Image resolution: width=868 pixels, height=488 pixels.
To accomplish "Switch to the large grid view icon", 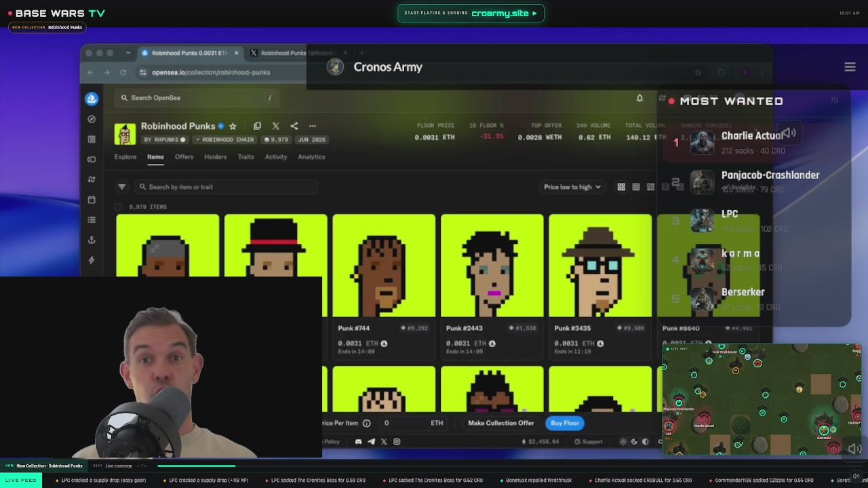I will [x=621, y=187].
